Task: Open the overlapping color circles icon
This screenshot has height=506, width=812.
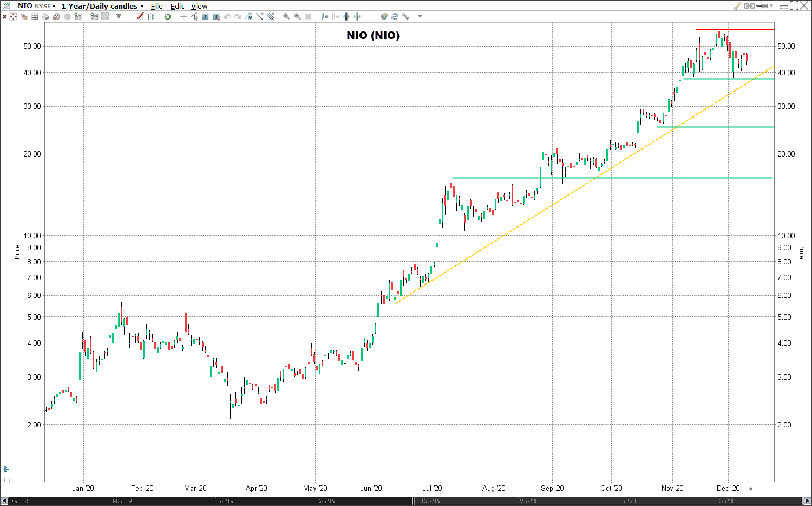Action: click(384, 17)
